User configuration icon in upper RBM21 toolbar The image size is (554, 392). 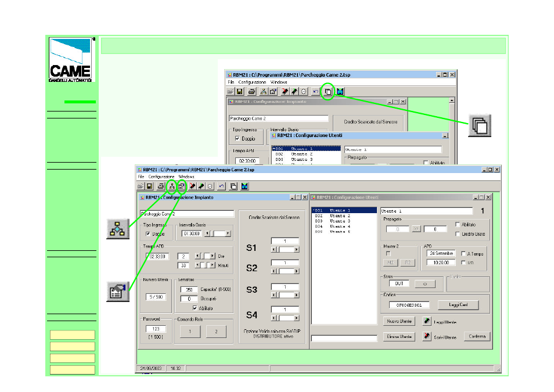point(273,92)
